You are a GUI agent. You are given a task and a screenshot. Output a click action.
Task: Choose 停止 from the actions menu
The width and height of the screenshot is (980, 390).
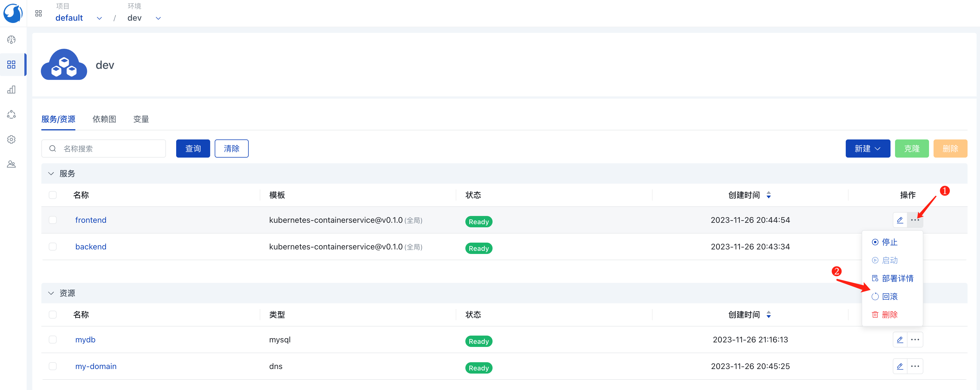(x=892, y=242)
